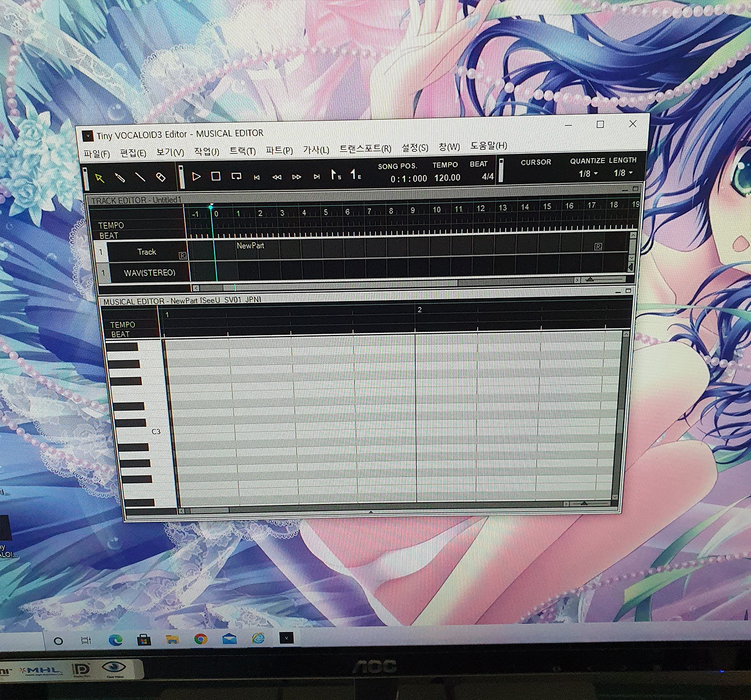The image size is (751, 700).
Task: Open the 작업(J) menu
Action: pos(206,152)
